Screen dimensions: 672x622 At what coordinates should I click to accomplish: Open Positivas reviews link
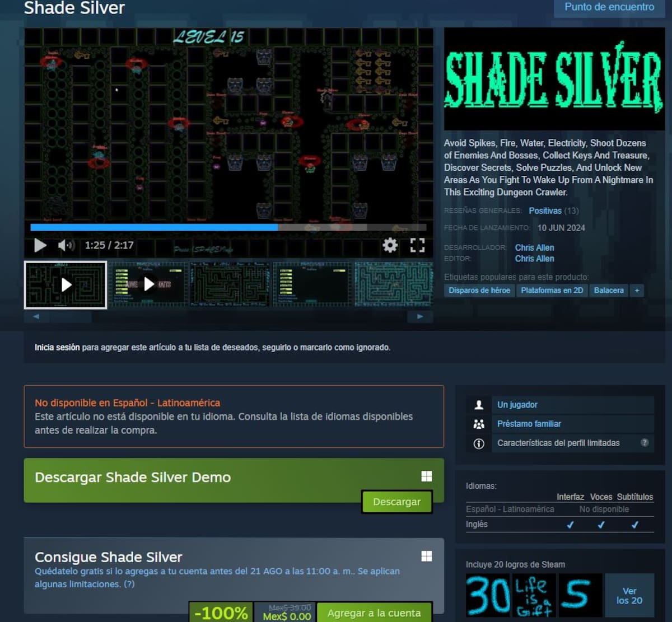pyautogui.click(x=545, y=211)
